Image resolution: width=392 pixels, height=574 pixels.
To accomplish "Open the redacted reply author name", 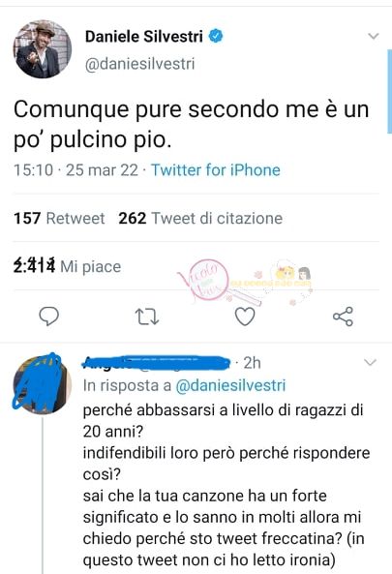I will pyautogui.click(x=156, y=363).
